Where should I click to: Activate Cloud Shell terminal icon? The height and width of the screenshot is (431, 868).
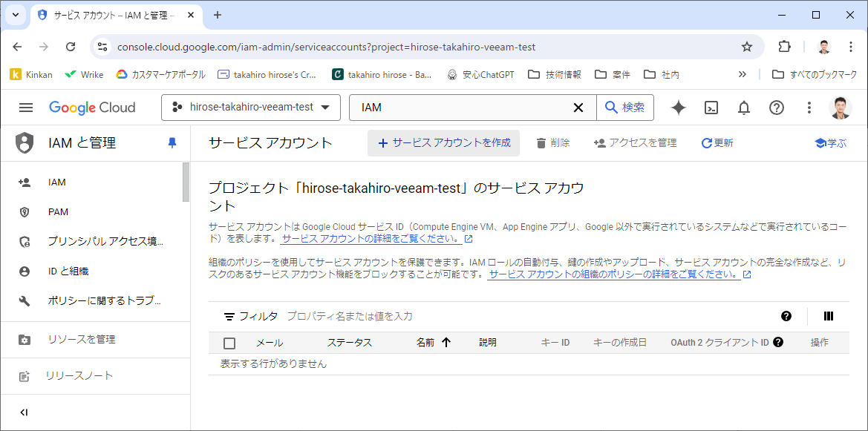pyautogui.click(x=711, y=108)
